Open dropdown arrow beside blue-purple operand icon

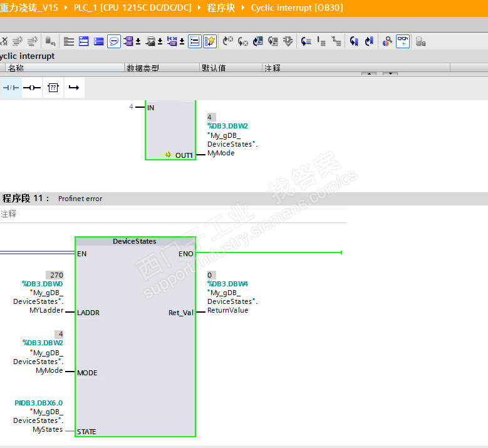[182, 42]
